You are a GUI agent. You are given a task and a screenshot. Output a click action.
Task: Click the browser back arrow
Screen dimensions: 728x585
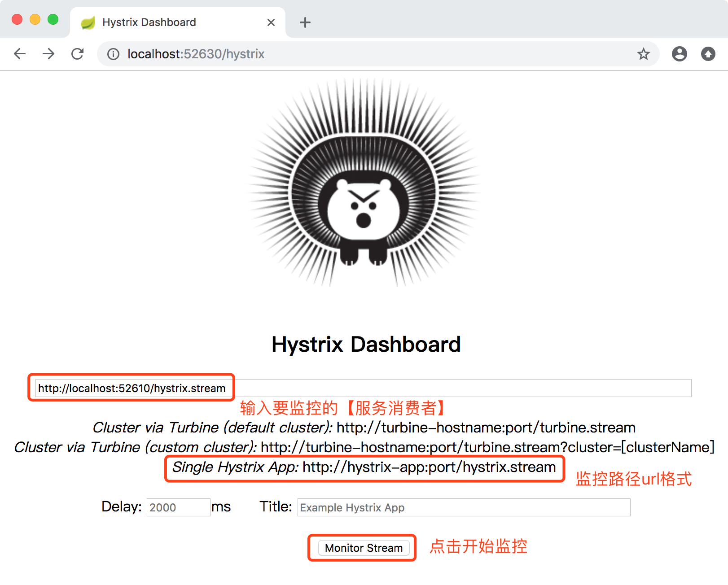[20, 54]
